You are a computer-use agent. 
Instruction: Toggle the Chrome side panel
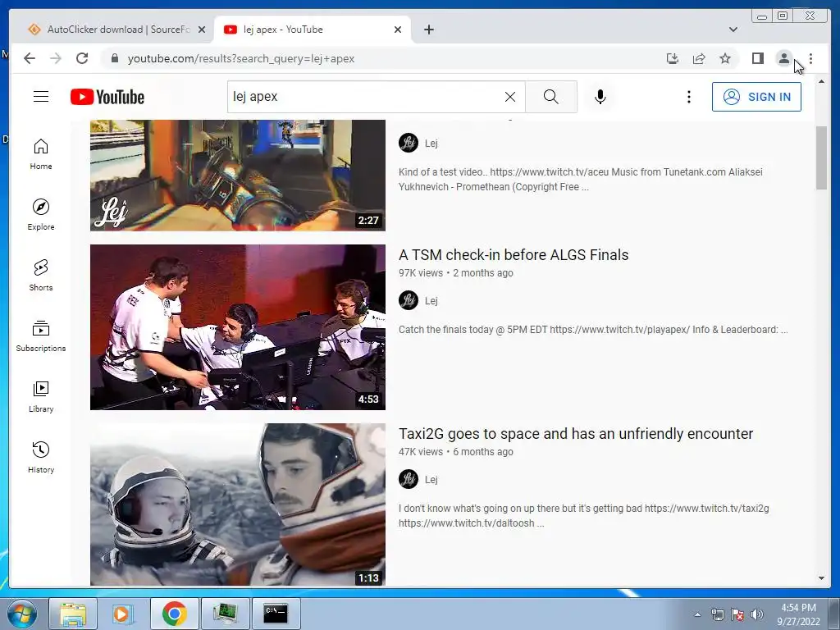757,58
